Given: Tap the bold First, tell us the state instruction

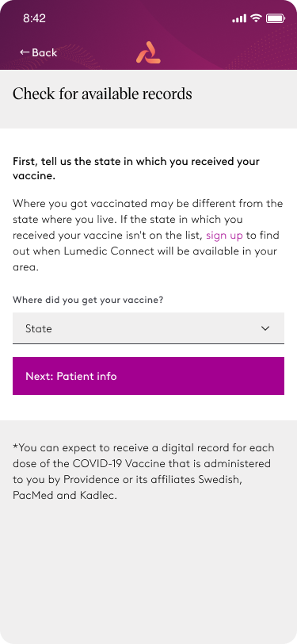Looking at the screenshot, I should tap(136, 168).
